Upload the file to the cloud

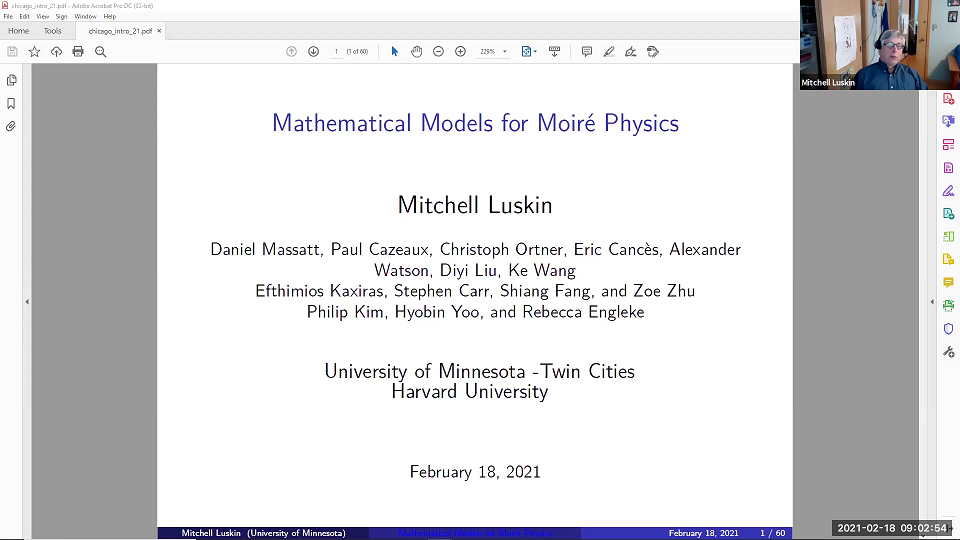tap(56, 52)
